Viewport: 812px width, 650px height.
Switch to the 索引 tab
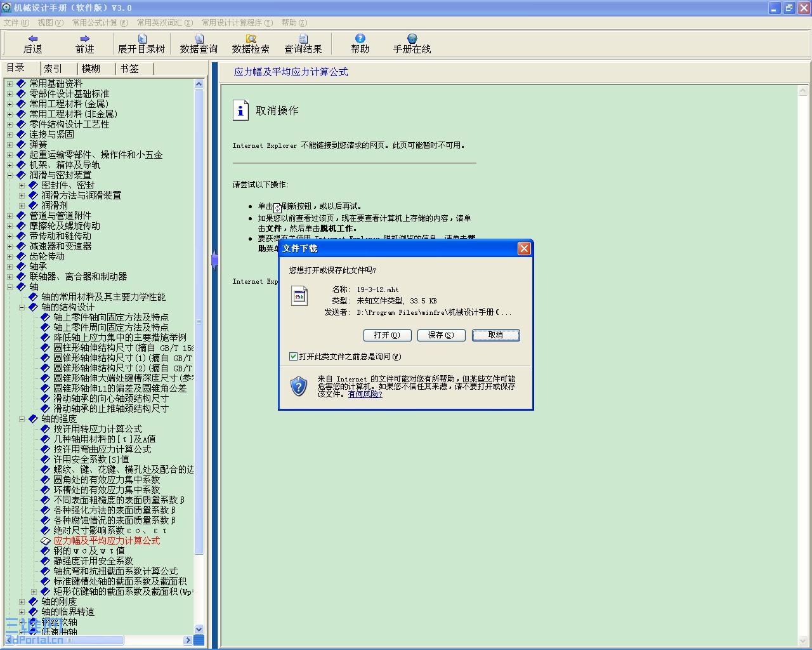click(53, 69)
